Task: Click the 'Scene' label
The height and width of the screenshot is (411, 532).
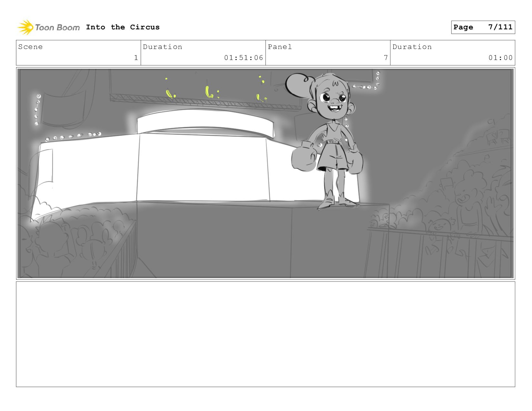Action: click(x=30, y=47)
